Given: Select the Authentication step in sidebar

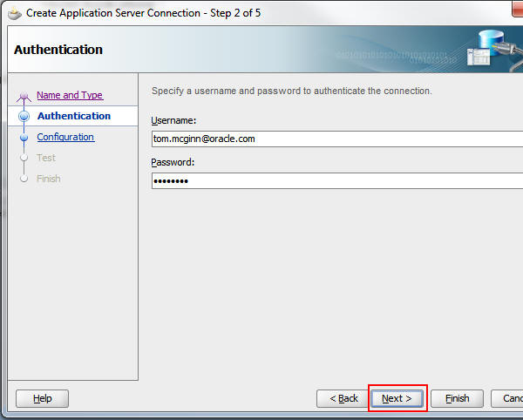Looking at the screenshot, I should pyautogui.click(x=74, y=116).
